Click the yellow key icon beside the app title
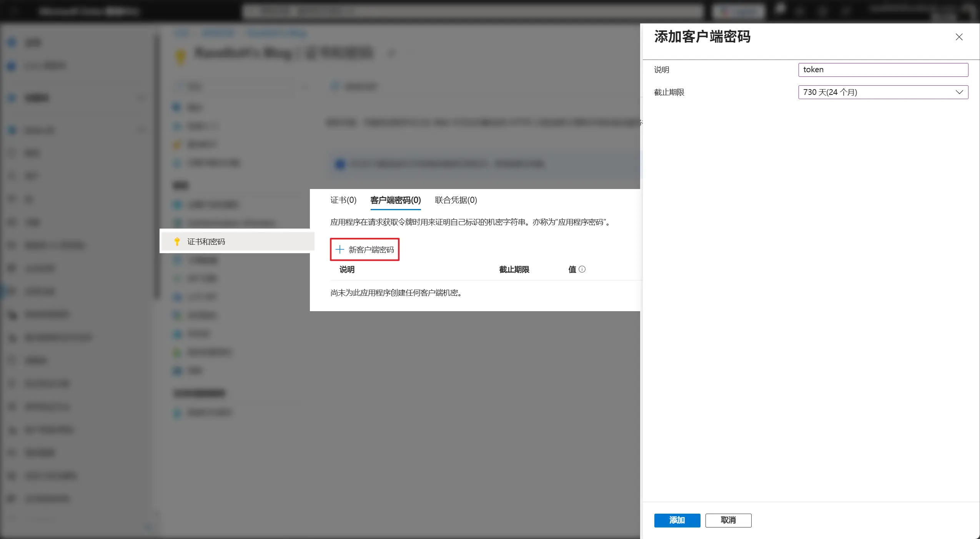The image size is (980, 539). coord(181,56)
